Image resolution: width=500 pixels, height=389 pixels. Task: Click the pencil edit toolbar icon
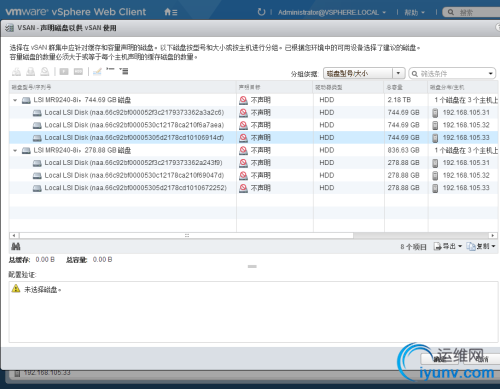point(97,71)
